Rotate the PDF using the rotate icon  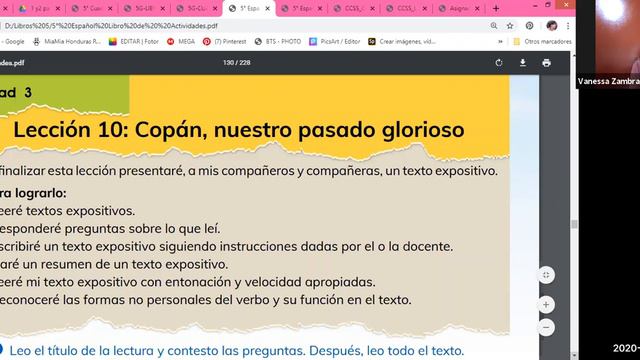[x=498, y=63]
